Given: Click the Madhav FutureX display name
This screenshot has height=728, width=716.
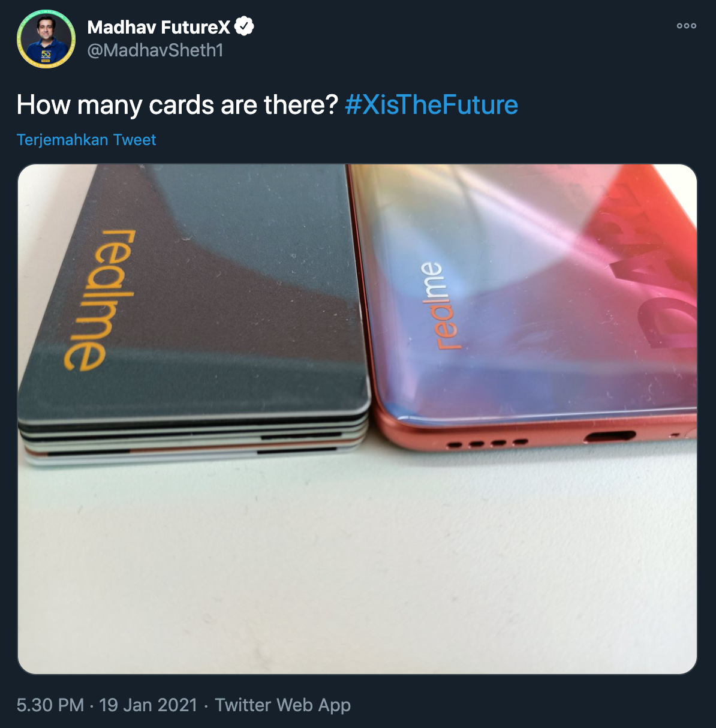Looking at the screenshot, I should 159,27.
